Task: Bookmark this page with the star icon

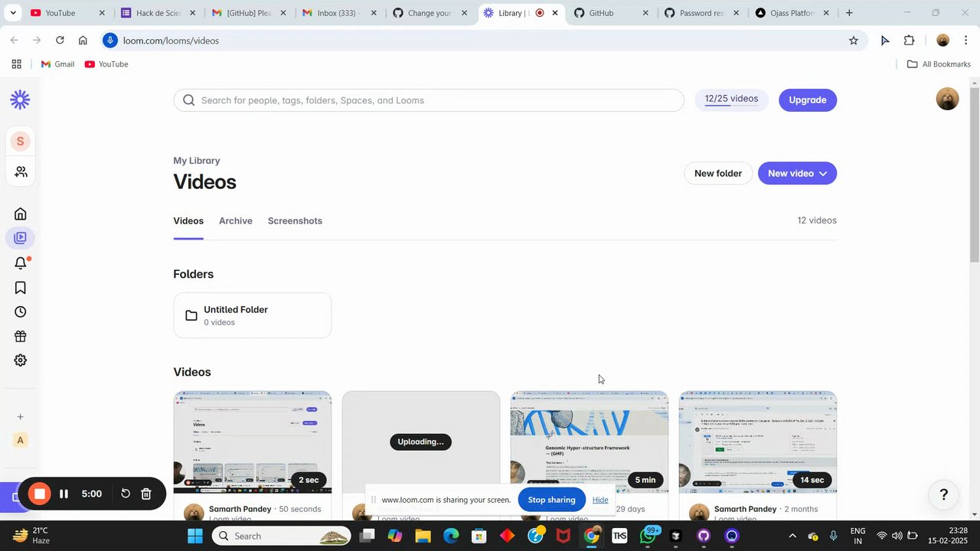Action: pos(854,41)
